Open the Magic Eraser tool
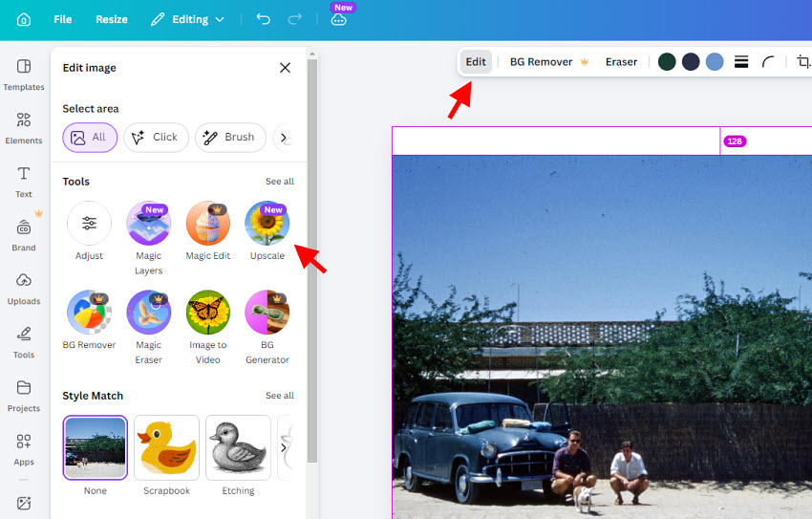The image size is (812, 519). [x=149, y=327]
